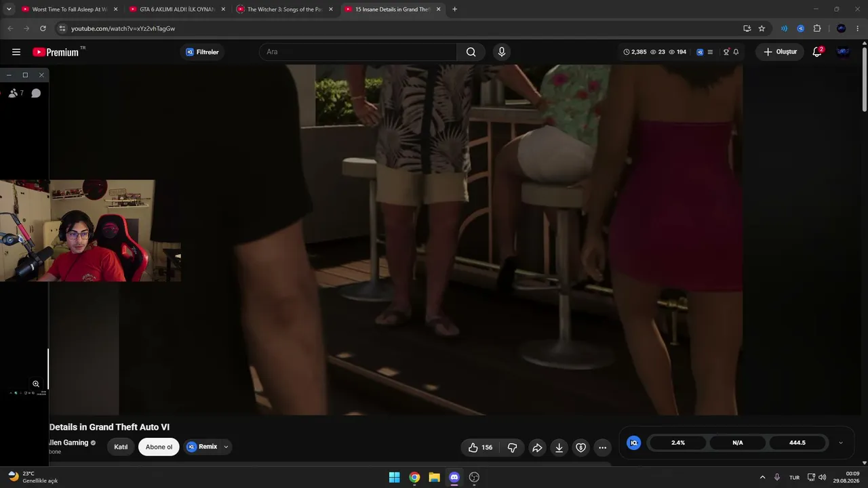Close the 'GTA 6 AKLIMI ALDI' tab

(x=223, y=9)
